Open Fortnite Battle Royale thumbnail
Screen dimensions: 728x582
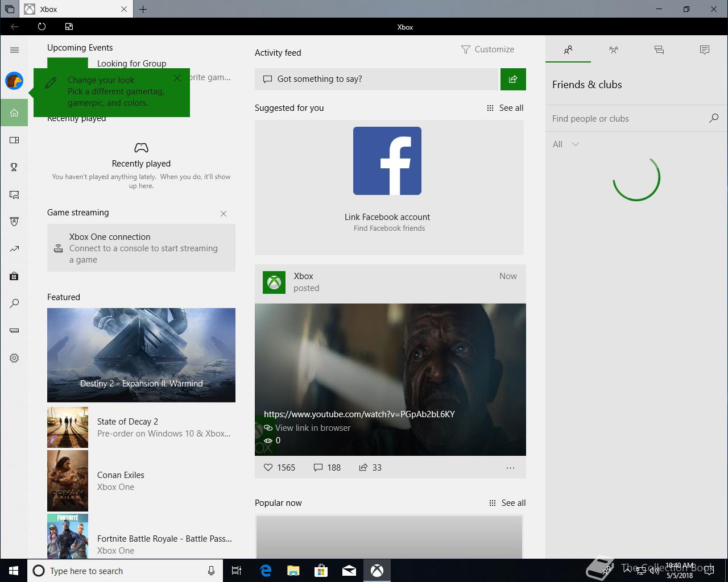tap(68, 535)
